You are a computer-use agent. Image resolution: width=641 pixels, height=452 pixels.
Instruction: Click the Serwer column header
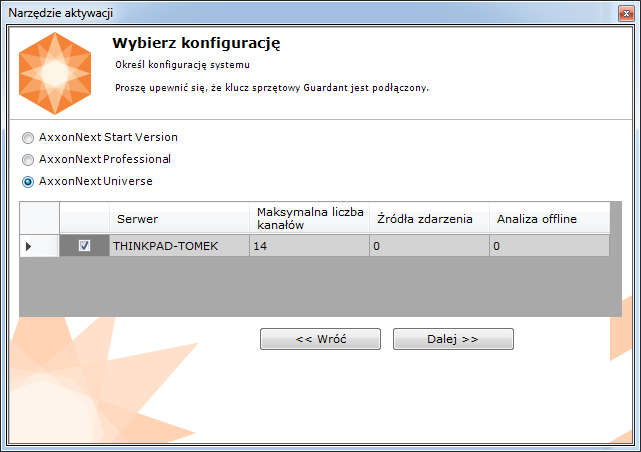[x=179, y=219]
